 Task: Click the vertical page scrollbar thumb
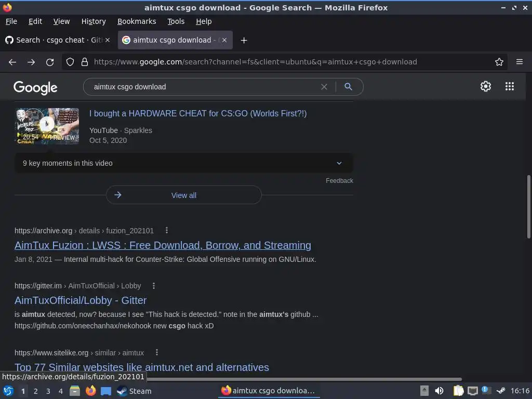point(528,207)
